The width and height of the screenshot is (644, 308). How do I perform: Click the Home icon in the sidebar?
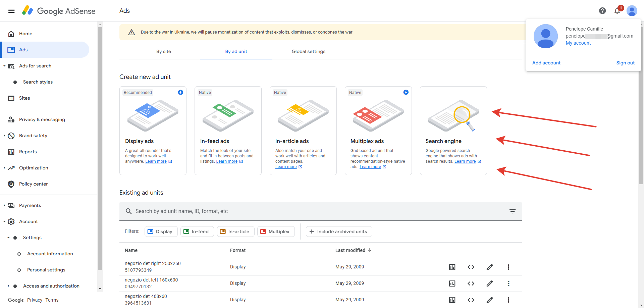click(11, 34)
